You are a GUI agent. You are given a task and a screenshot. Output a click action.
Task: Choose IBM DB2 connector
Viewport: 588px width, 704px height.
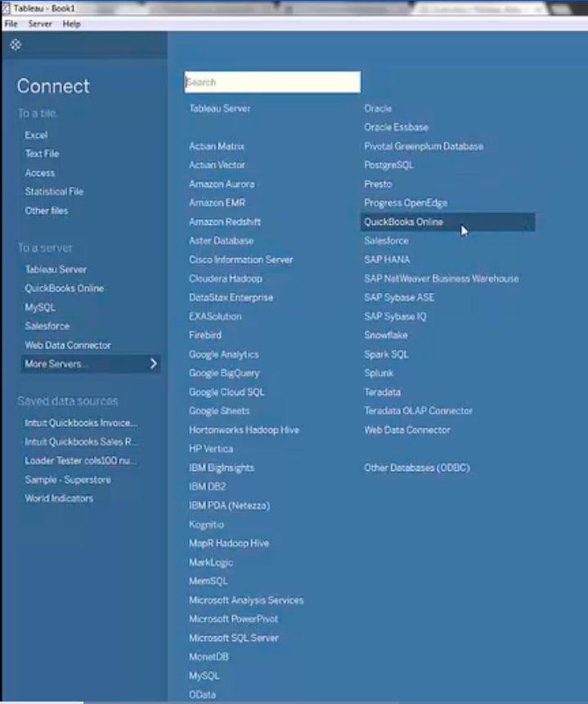pos(208,487)
